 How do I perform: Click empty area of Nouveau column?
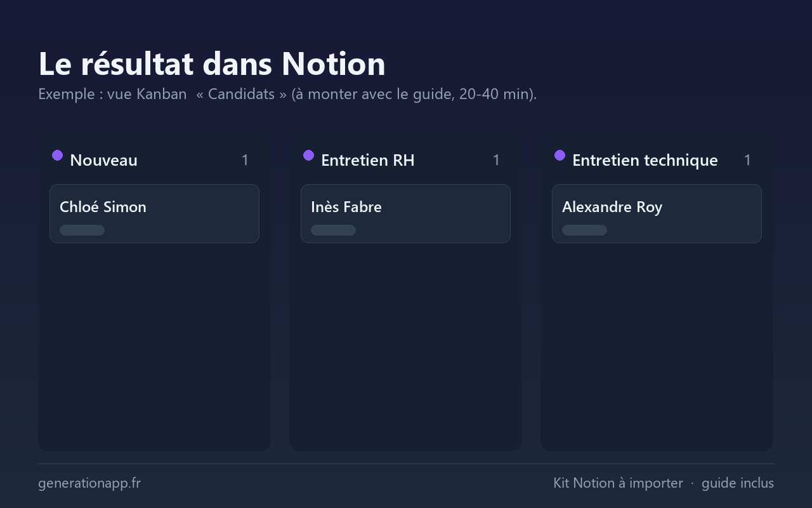[x=154, y=346]
